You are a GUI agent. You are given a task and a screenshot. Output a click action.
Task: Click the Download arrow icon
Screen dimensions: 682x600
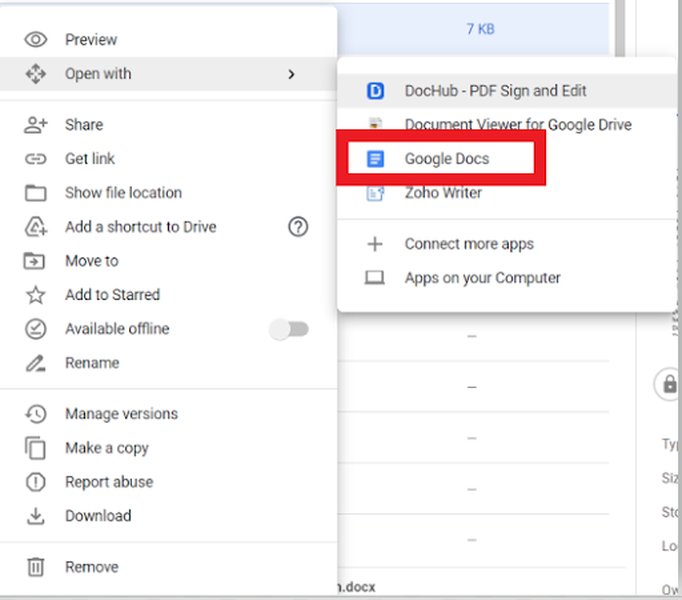[36, 516]
